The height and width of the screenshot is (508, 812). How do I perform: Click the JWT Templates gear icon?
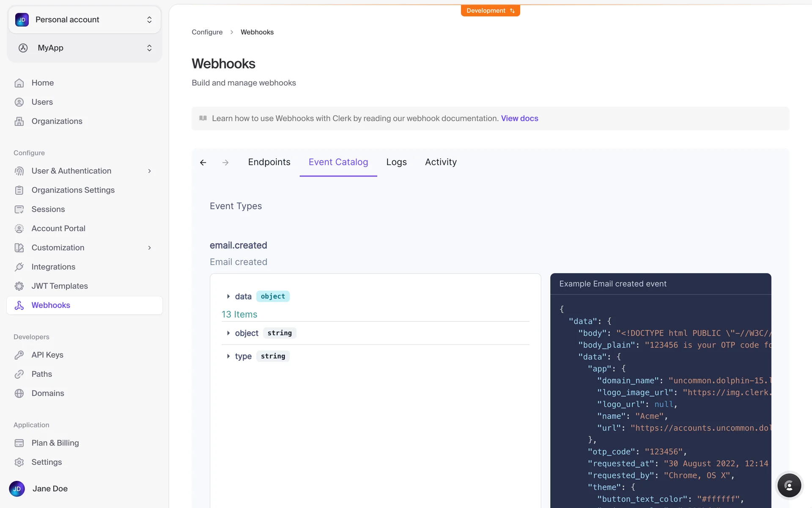(19, 286)
